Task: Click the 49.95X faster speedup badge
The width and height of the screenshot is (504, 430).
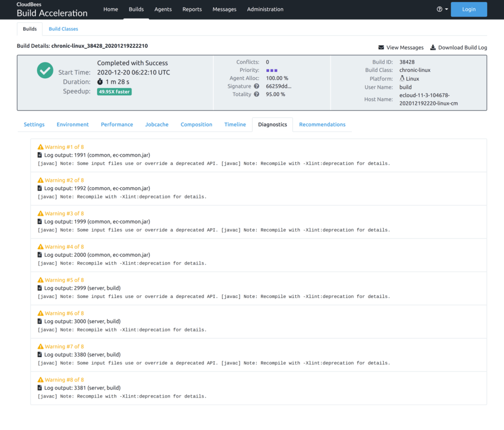Action: [114, 92]
